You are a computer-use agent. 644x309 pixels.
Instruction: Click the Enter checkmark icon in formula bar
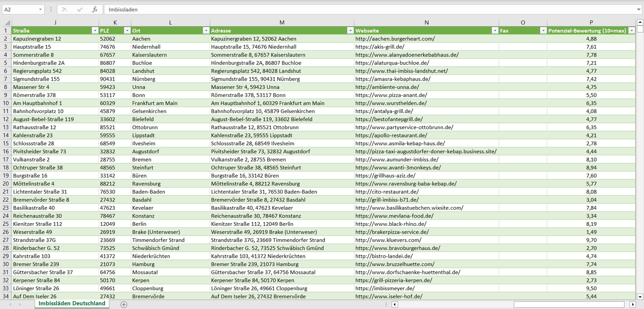point(80,9)
